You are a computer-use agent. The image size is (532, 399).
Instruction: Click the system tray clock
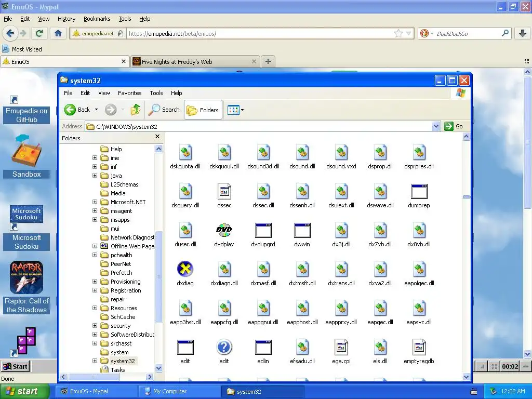[x=513, y=391]
